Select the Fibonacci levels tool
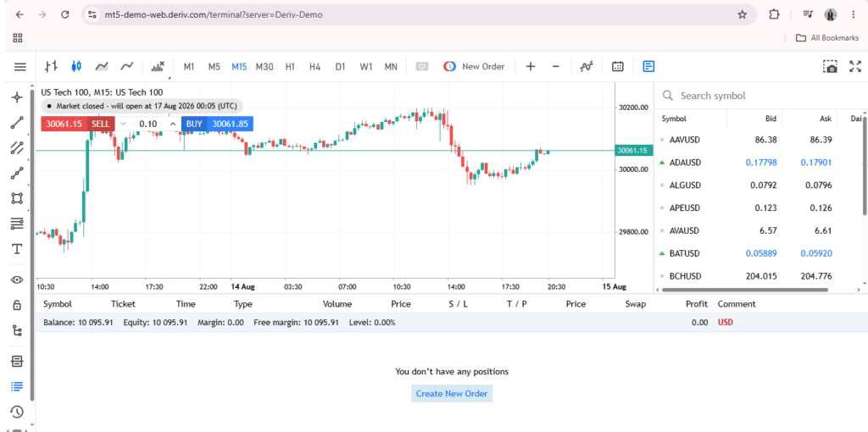 click(x=17, y=224)
